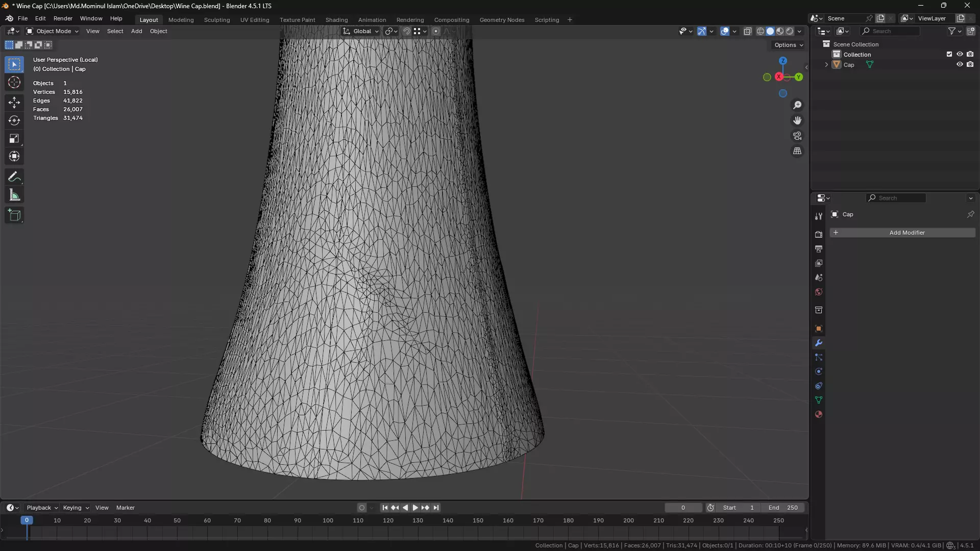Image resolution: width=980 pixels, height=551 pixels.
Task: Open the Output properties tab
Action: click(819, 249)
